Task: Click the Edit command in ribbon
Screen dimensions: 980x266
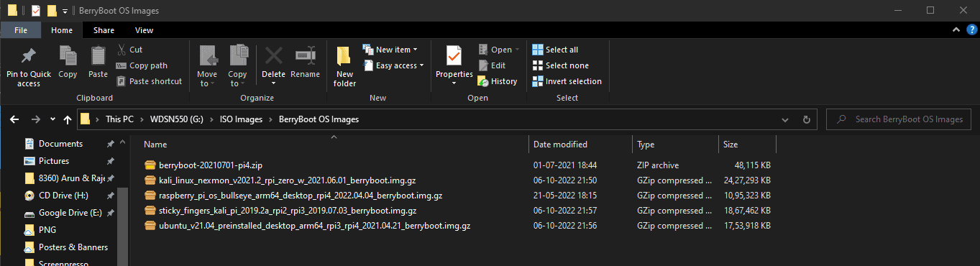Action: [x=492, y=65]
